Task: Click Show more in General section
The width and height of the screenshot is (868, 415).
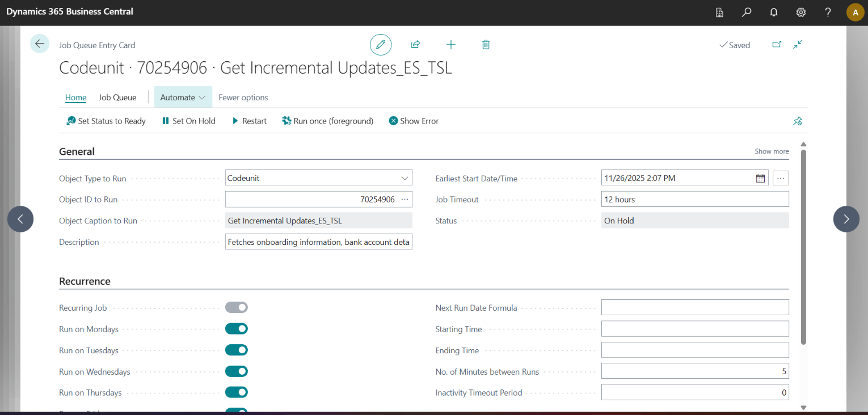Action: (772, 151)
